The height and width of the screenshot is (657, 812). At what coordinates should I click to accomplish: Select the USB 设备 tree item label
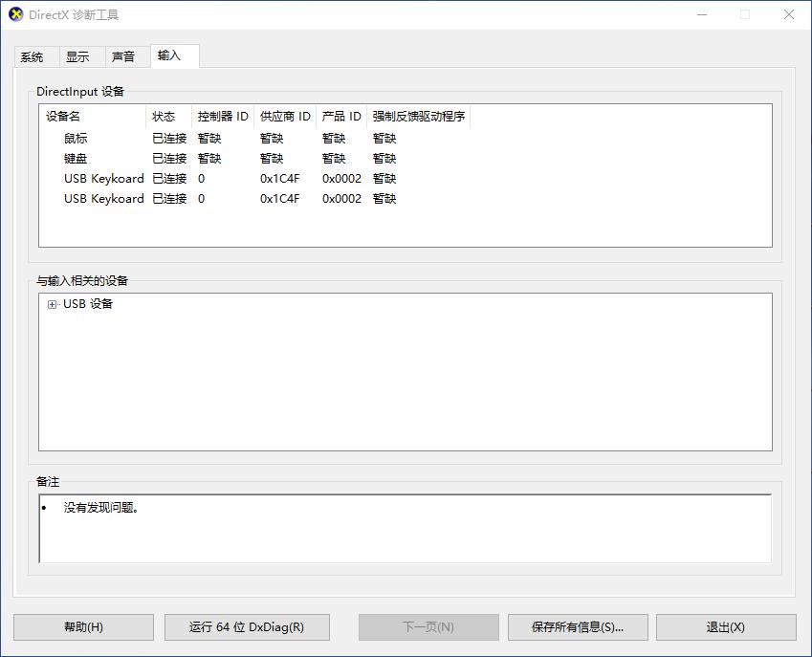[x=88, y=304]
